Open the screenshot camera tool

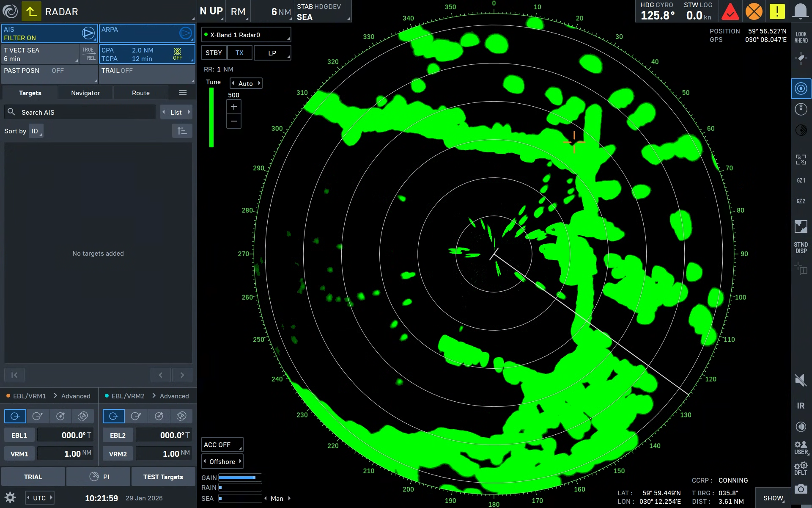(801, 489)
